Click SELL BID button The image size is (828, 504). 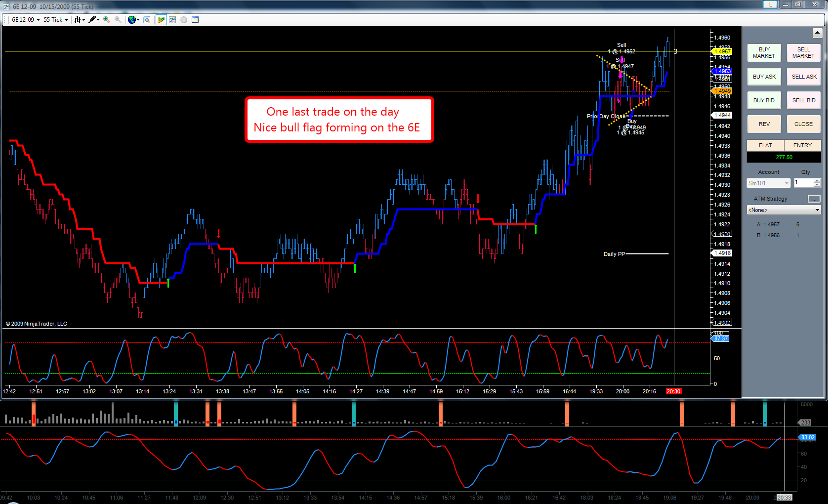pyautogui.click(x=804, y=100)
